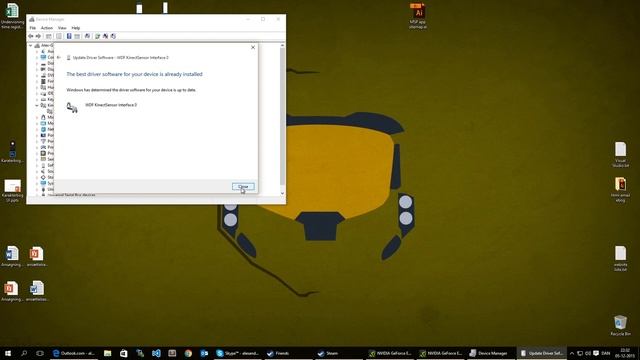
Task: Expand the Sound controllers node
Action: 37,171
